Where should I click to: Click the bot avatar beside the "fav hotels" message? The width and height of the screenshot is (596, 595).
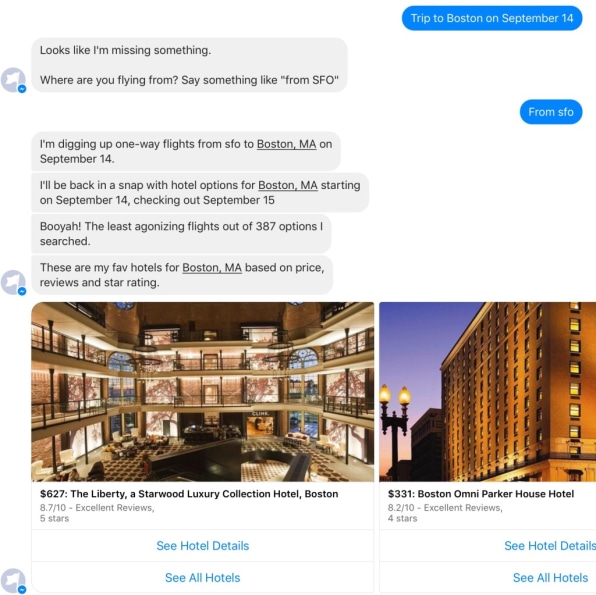13,282
